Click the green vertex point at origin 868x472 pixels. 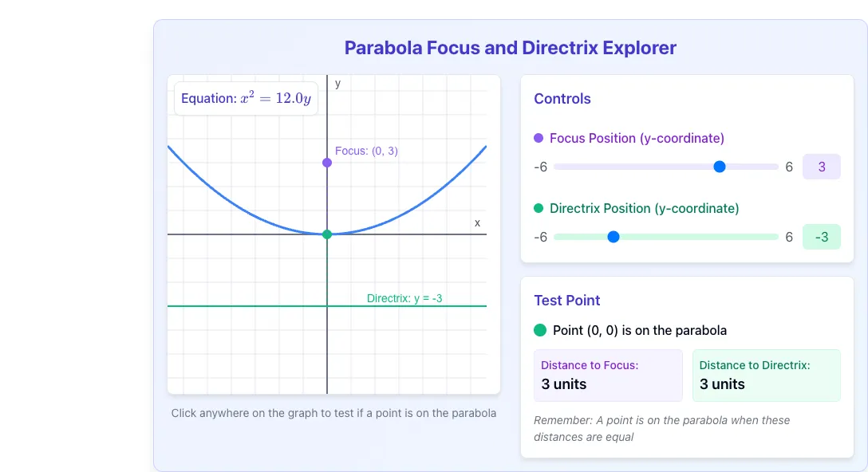point(327,234)
